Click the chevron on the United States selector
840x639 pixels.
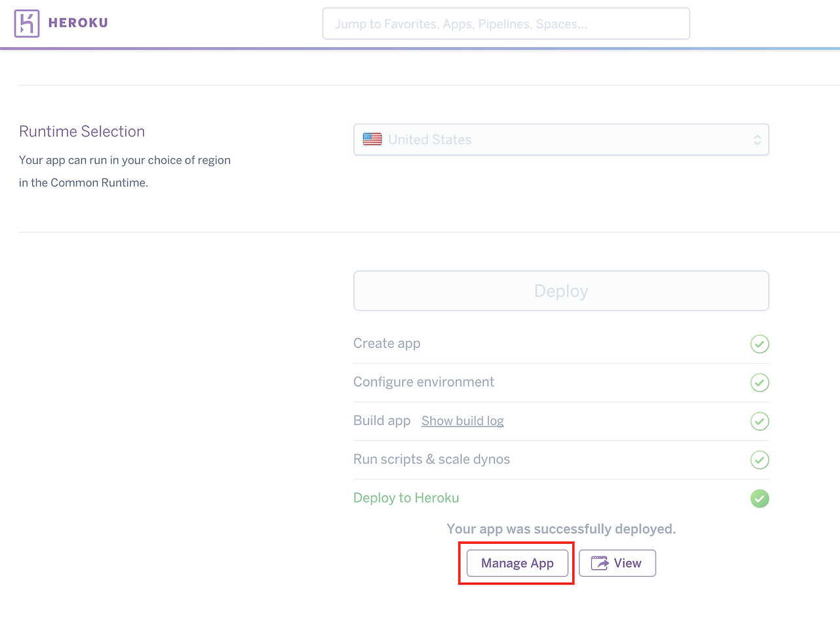point(757,139)
